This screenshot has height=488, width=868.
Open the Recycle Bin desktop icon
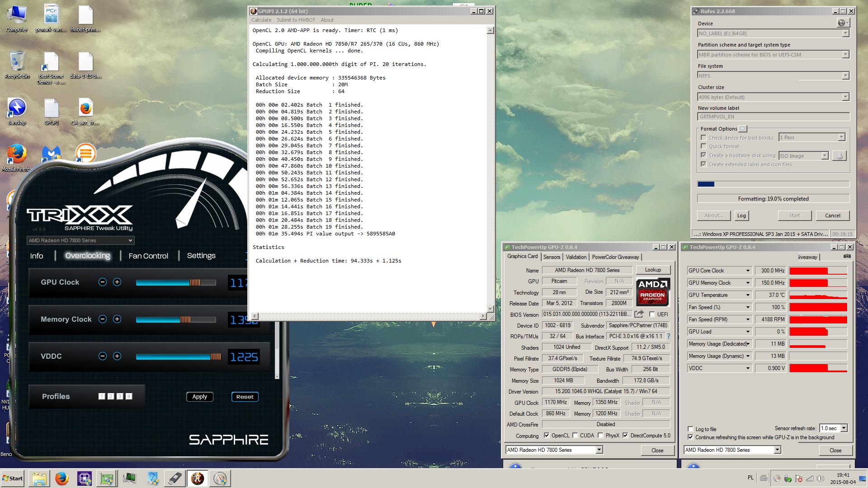point(17,65)
